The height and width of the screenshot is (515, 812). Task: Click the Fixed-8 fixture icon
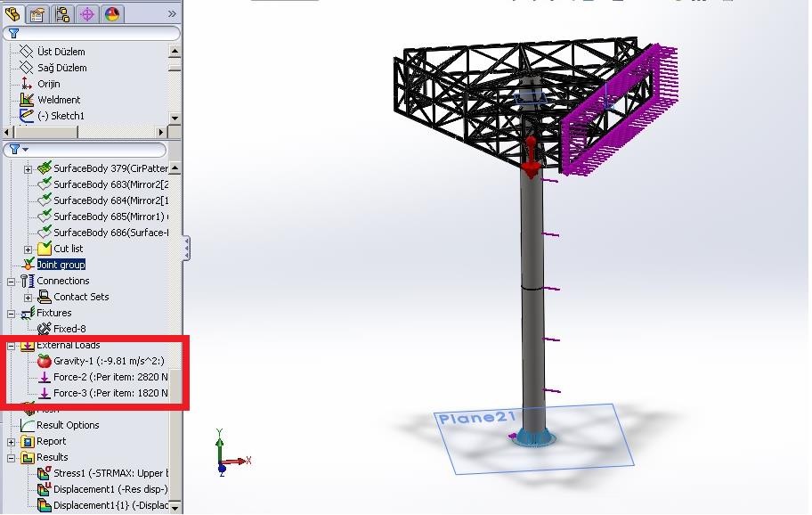tap(44, 329)
